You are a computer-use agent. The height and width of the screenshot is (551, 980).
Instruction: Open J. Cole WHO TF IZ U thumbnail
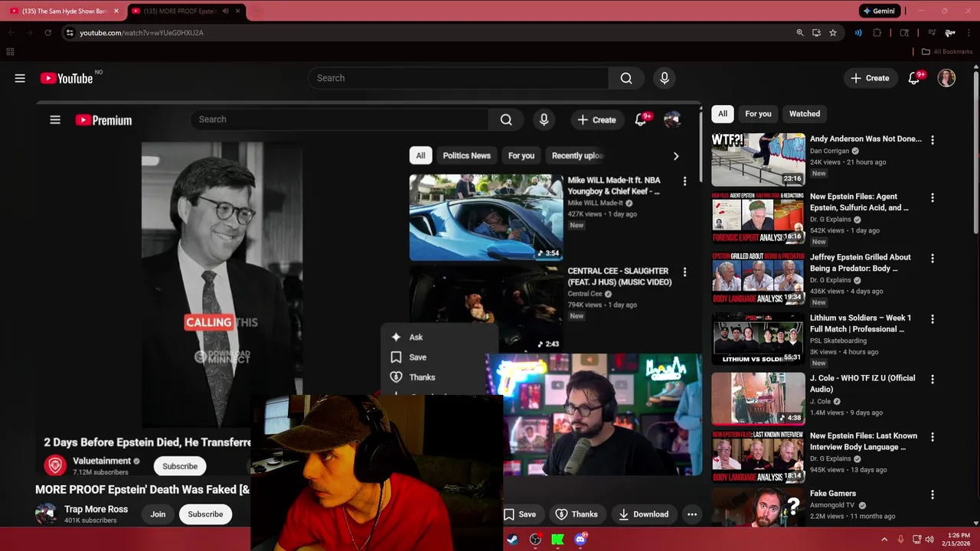tap(758, 399)
